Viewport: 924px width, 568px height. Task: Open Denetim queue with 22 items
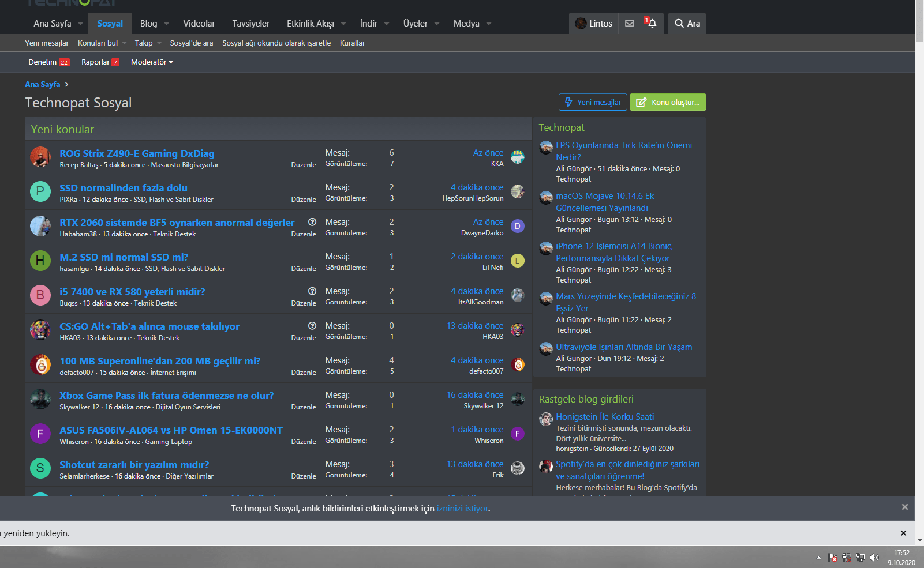[x=49, y=62]
